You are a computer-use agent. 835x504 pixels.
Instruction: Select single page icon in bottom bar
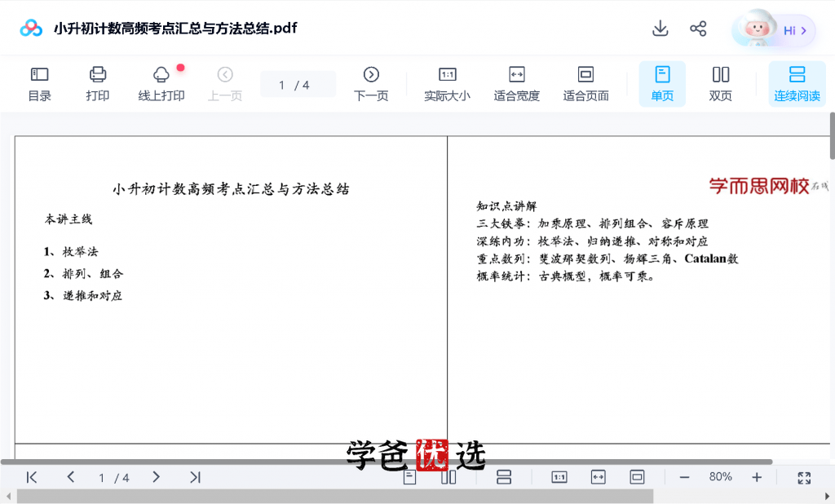(409, 477)
